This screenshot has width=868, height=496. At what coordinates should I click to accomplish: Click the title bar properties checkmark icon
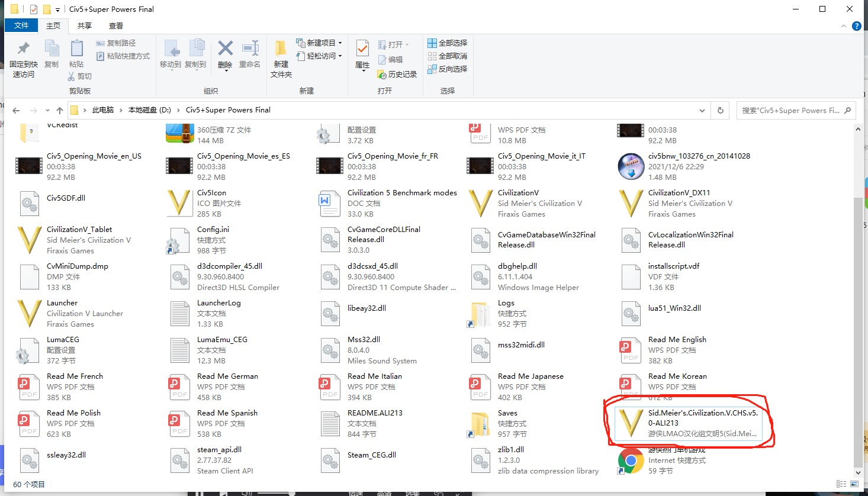tap(33, 9)
